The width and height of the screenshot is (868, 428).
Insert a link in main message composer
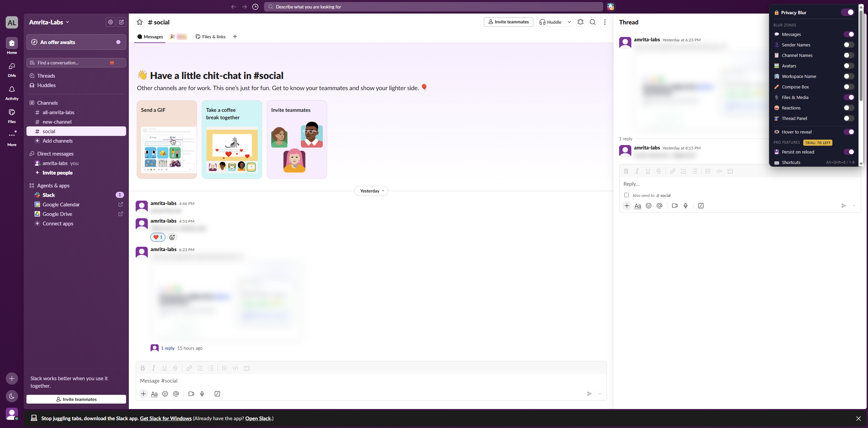point(189,368)
